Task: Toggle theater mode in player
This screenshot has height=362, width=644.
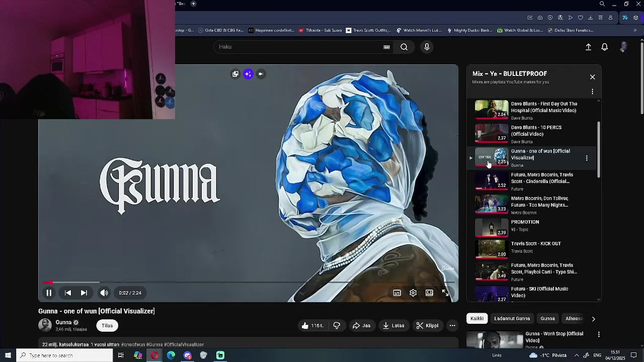Action: 429,293
